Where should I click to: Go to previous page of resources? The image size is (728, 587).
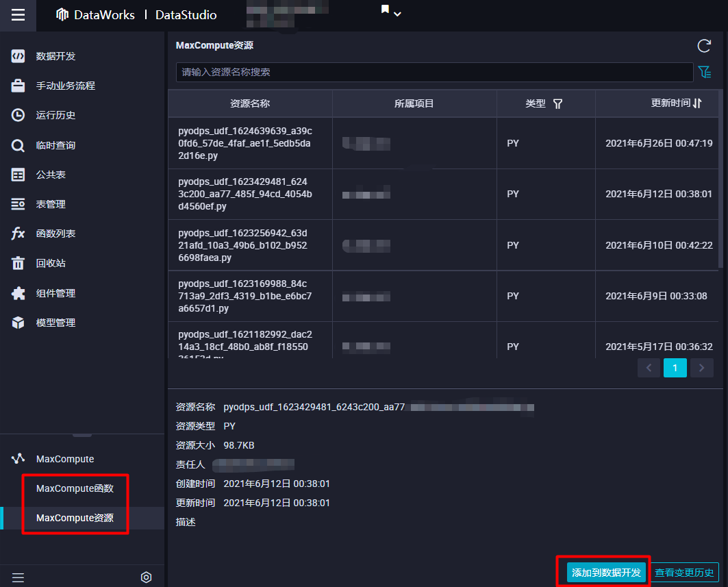[x=649, y=369]
